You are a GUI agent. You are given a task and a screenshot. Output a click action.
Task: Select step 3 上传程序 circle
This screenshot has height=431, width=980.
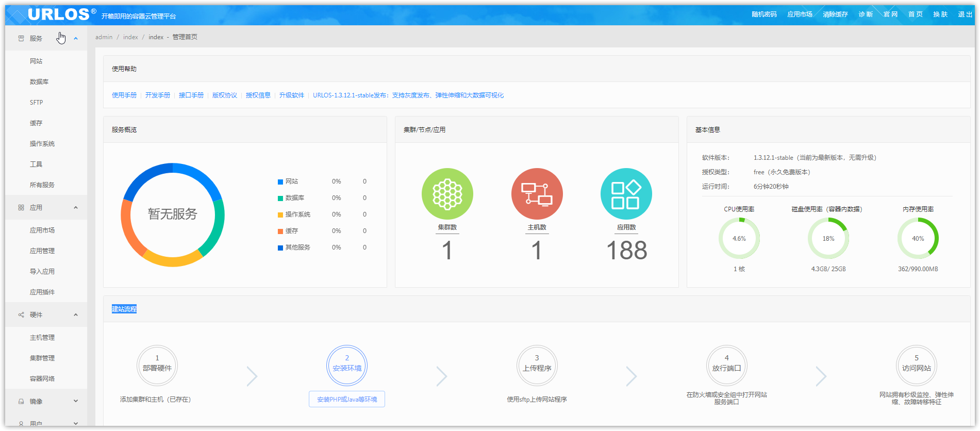coord(537,366)
